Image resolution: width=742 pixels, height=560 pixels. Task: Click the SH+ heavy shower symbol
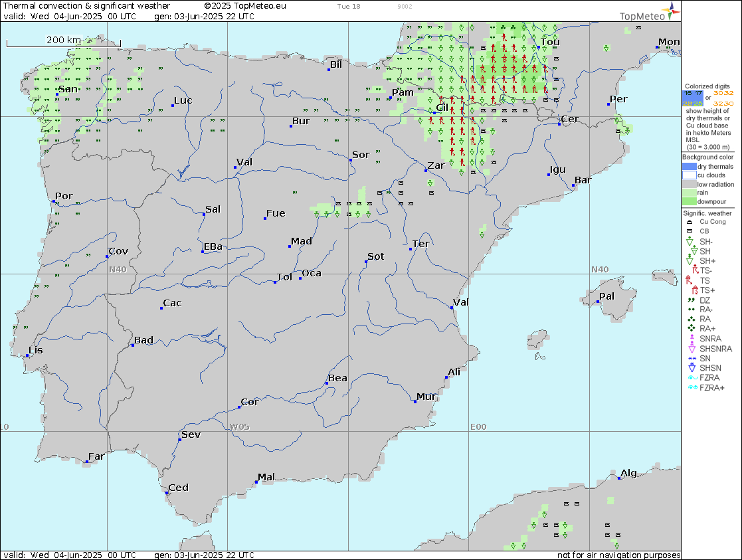coord(690,261)
